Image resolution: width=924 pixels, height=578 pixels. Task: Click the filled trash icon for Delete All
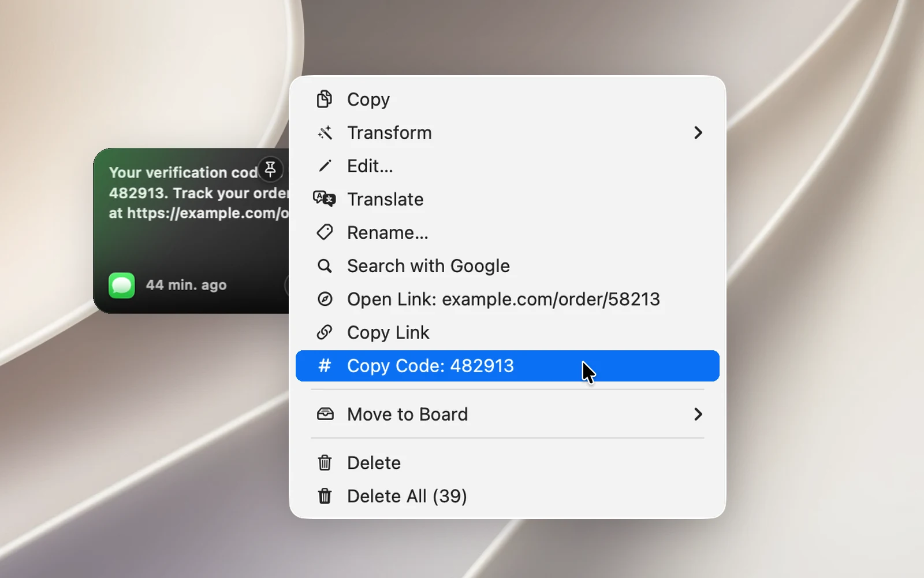pos(325,496)
